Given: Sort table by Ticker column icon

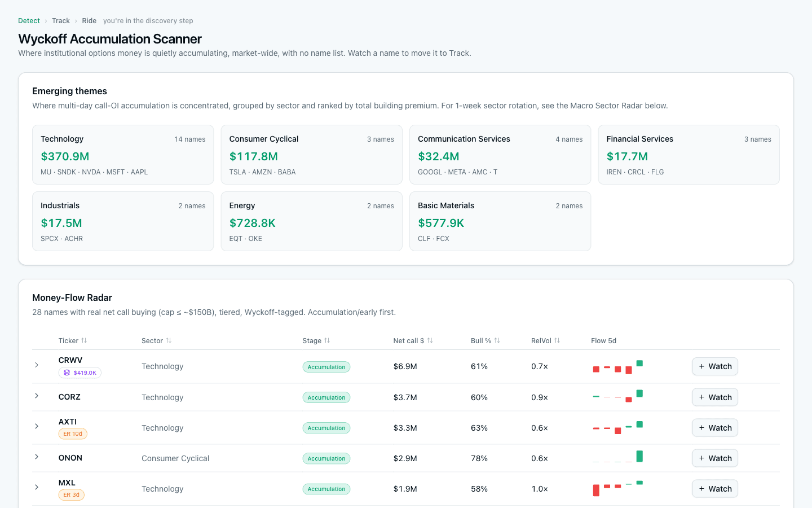Looking at the screenshot, I should click(84, 340).
